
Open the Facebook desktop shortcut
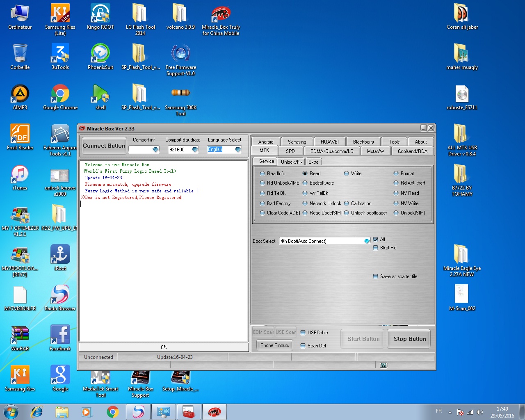[60, 338]
